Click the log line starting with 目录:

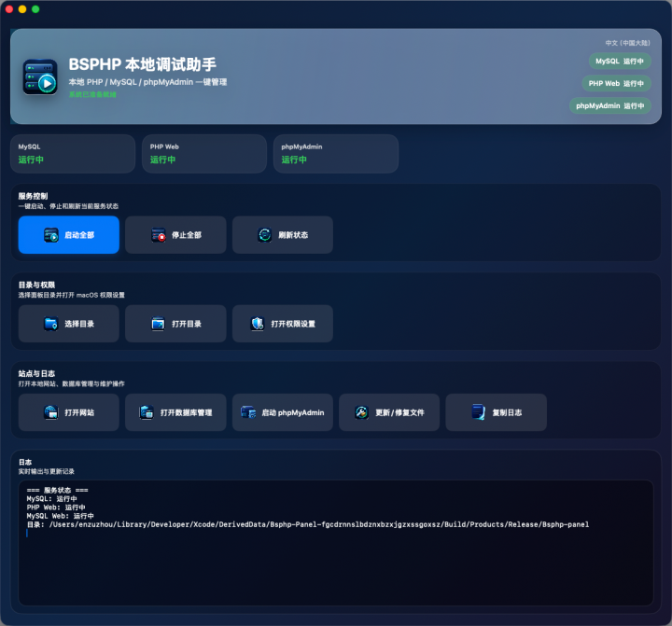308,524
